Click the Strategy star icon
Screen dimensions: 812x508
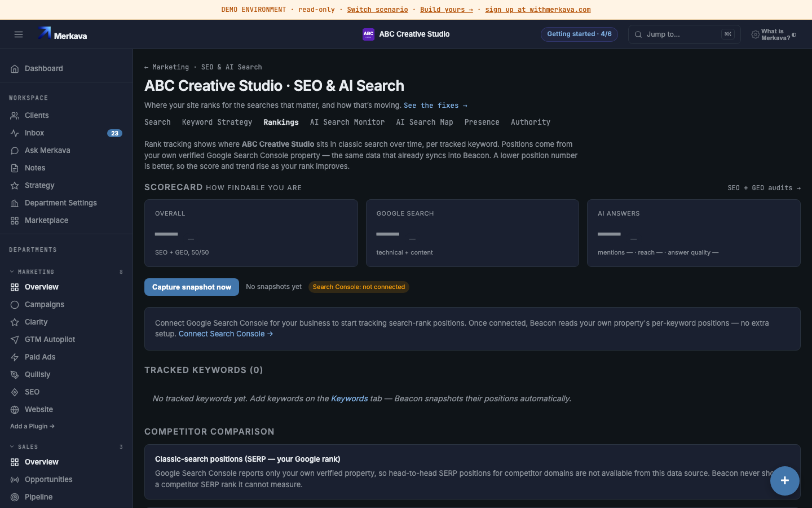(x=15, y=186)
